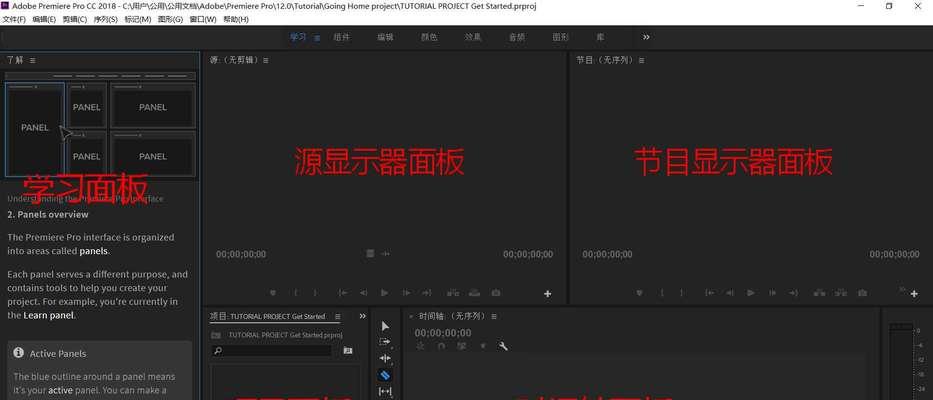
Task: Mark In point in Source monitor
Action: click(296, 293)
